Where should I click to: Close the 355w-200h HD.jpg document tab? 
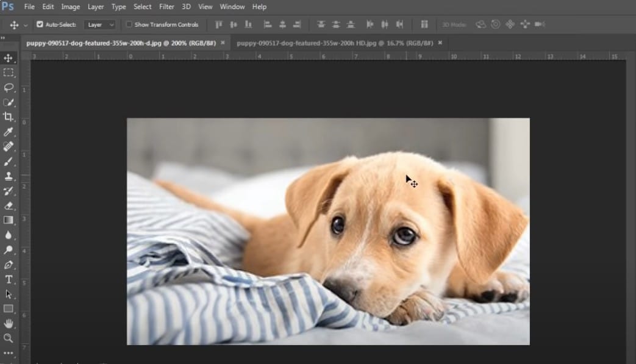tap(440, 43)
